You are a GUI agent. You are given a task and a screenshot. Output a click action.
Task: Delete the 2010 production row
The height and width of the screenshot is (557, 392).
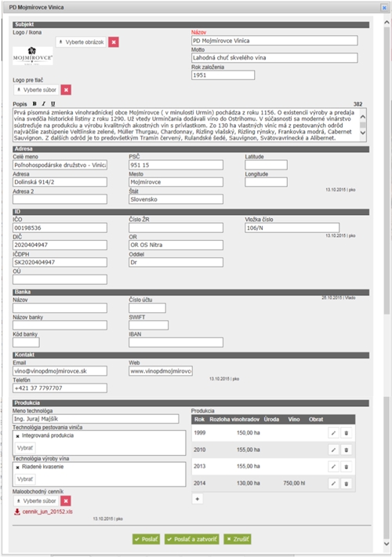point(347,450)
